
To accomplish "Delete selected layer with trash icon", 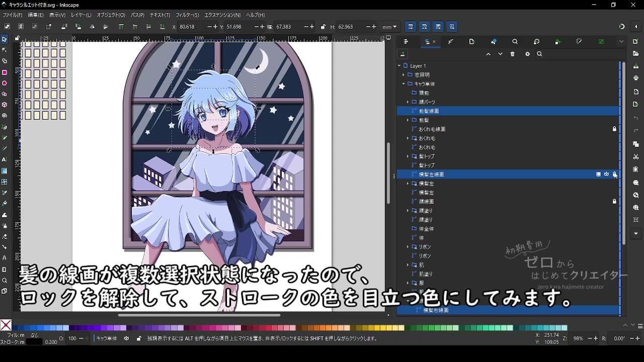I will pyautogui.click(x=512, y=54).
